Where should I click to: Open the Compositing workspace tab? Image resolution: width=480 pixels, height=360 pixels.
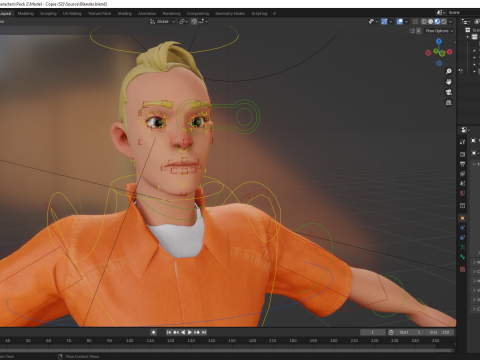[198, 13]
